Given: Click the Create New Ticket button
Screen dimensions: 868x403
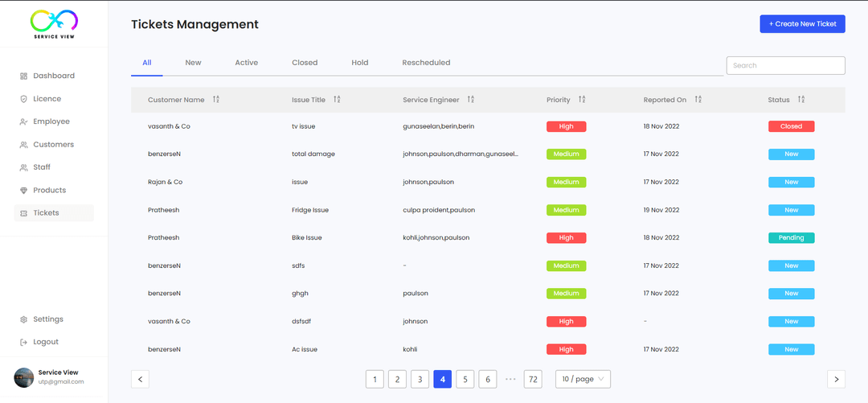Looking at the screenshot, I should click(802, 24).
